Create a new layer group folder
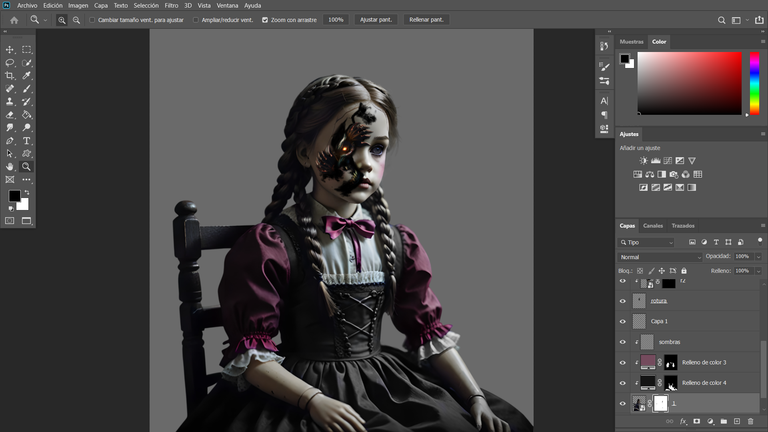This screenshot has width=768, height=432. tap(723, 421)
